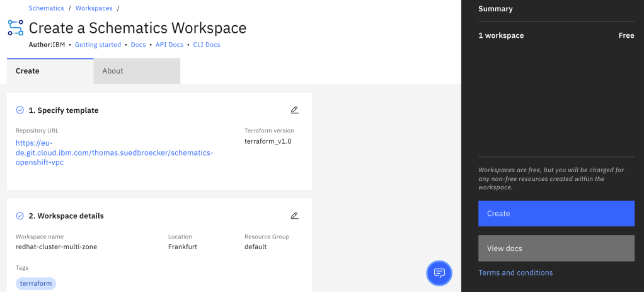The image size is (644, 292).
Task: Open the chat support bubble
Action: tap(439, 273)
